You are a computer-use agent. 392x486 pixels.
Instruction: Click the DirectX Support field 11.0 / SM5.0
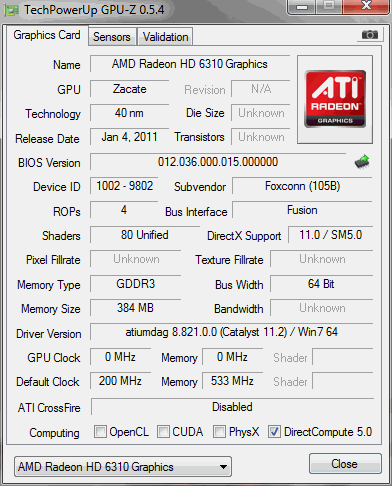(x=330, y=235)
